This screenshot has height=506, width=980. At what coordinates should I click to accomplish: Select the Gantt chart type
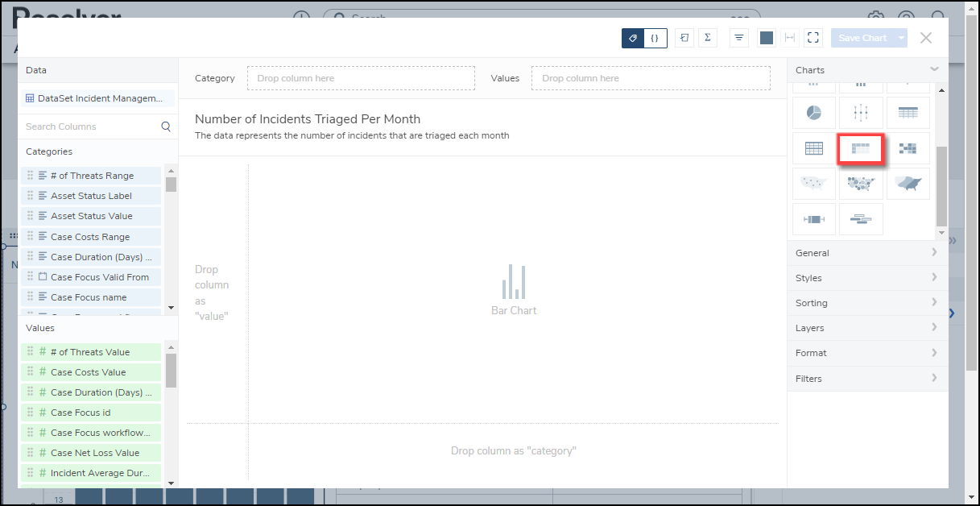(x=861, y=219)
